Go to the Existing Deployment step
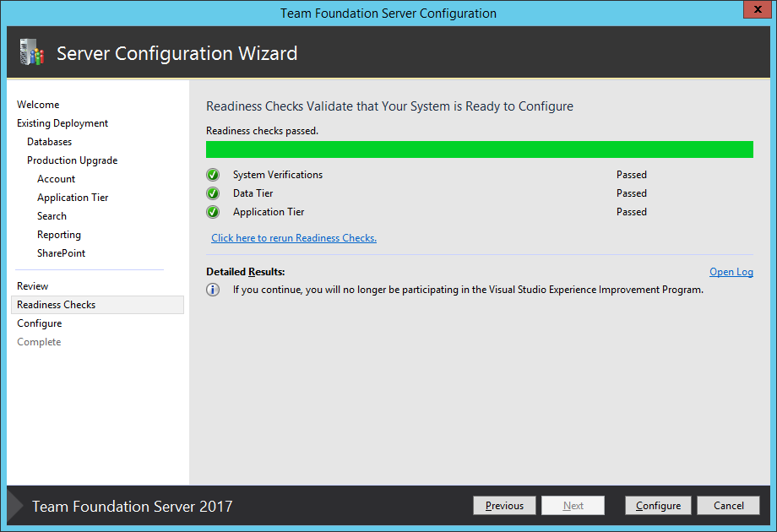The image size is (777, 532). click(x=62, y=123)
